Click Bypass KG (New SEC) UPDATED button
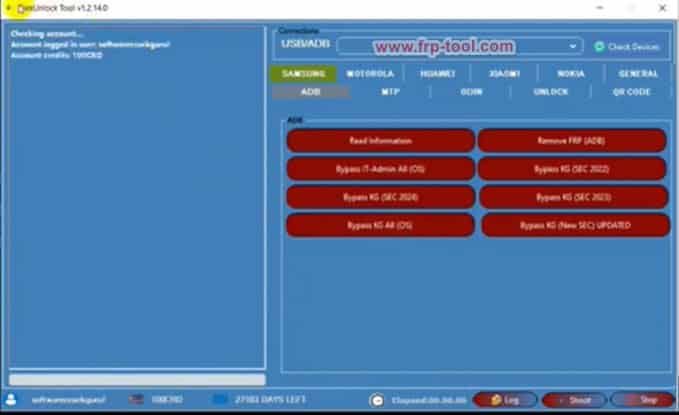Image resolution: width=679 pixels, height=415 pixels. coord(576,225)
